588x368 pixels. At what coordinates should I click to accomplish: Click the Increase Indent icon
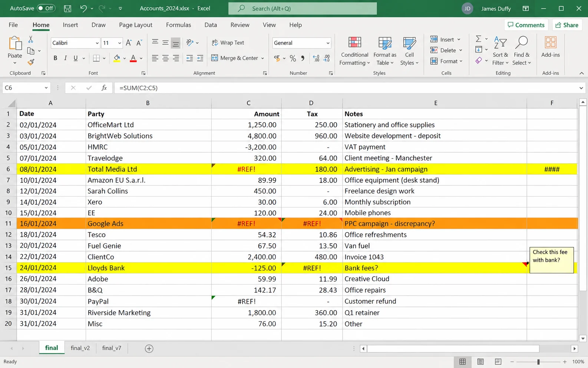coord(200,58)
